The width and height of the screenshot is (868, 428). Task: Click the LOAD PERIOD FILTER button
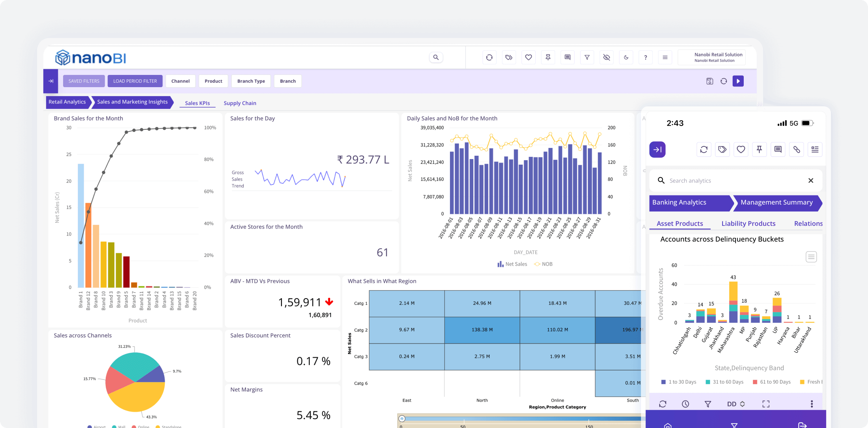[135, 81]
